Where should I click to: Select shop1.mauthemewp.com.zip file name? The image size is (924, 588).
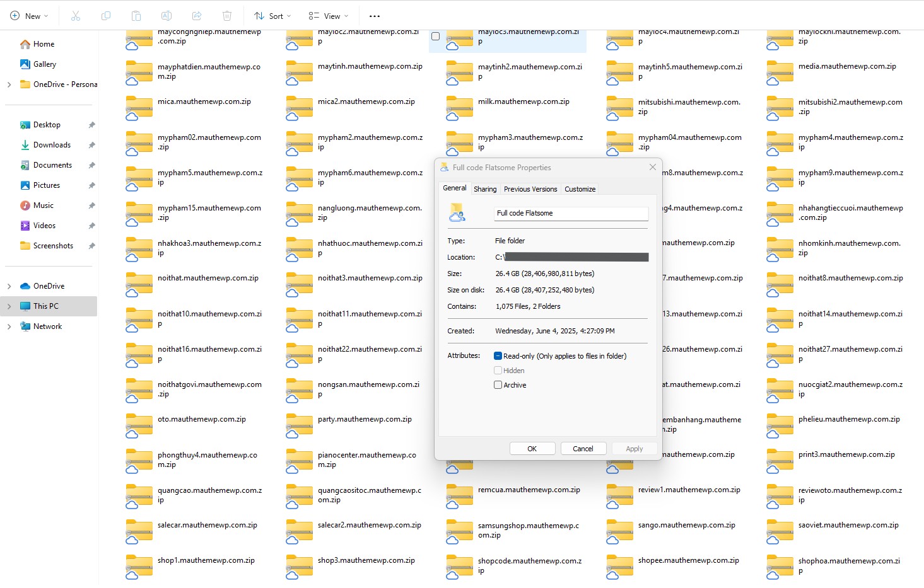(x=206, y=560)
